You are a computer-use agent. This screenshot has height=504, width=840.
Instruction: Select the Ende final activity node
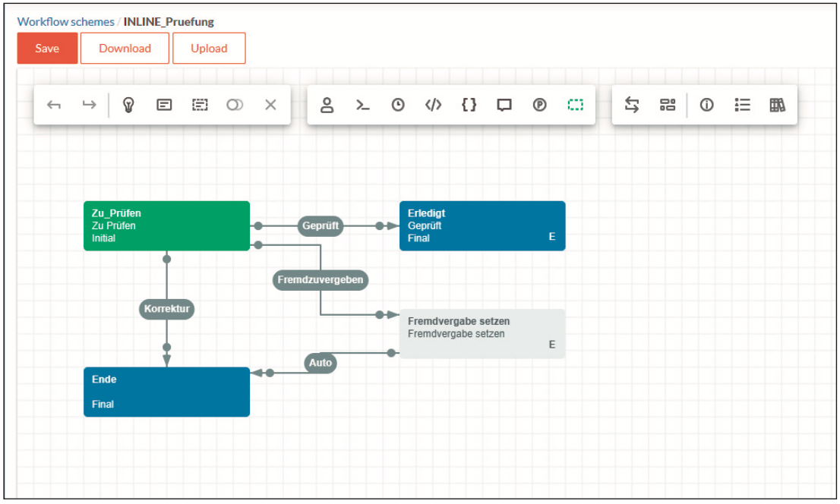point(166,392)
